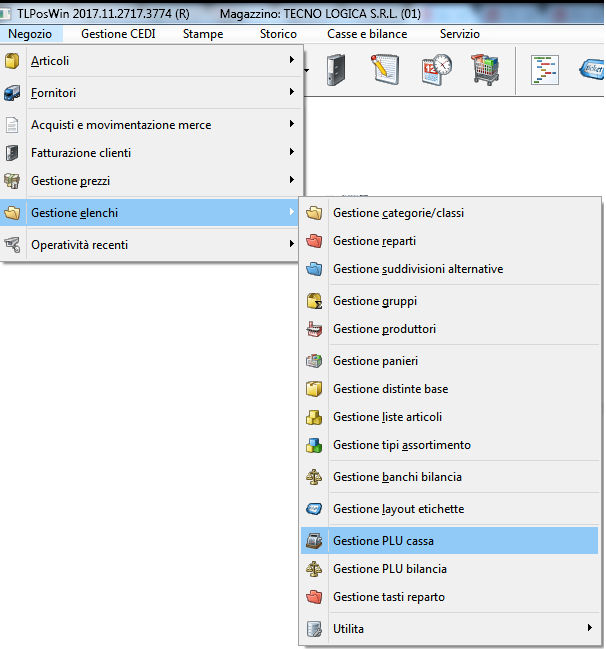This screenshot has height=649, width=606.
Task: Click the blue ticket toolbar icon
Action: (x=588, y=71)
